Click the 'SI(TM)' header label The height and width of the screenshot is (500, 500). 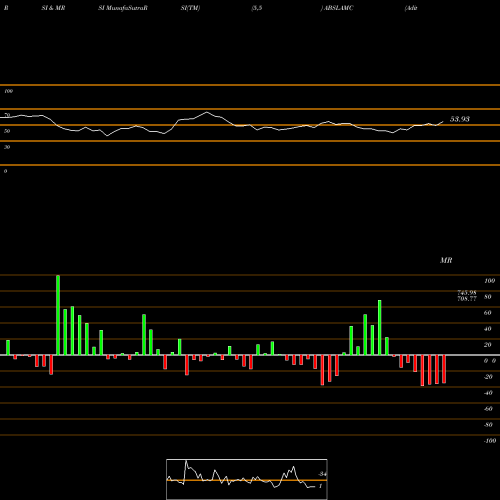pyautogui.click(x=190, y=8)
